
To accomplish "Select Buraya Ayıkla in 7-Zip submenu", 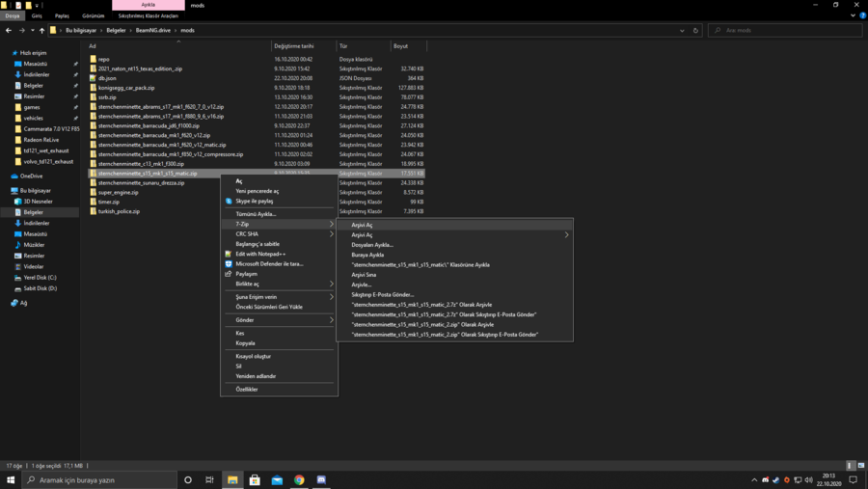I will (367, 255).
